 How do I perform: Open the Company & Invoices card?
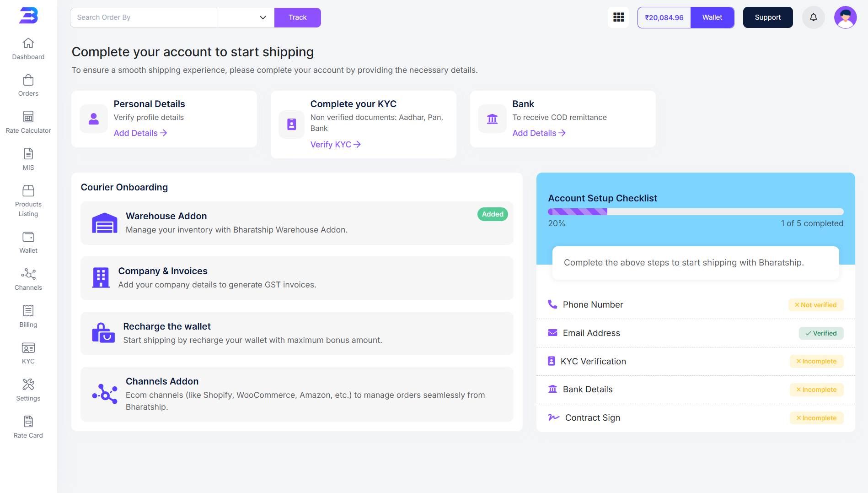point(297,278)
